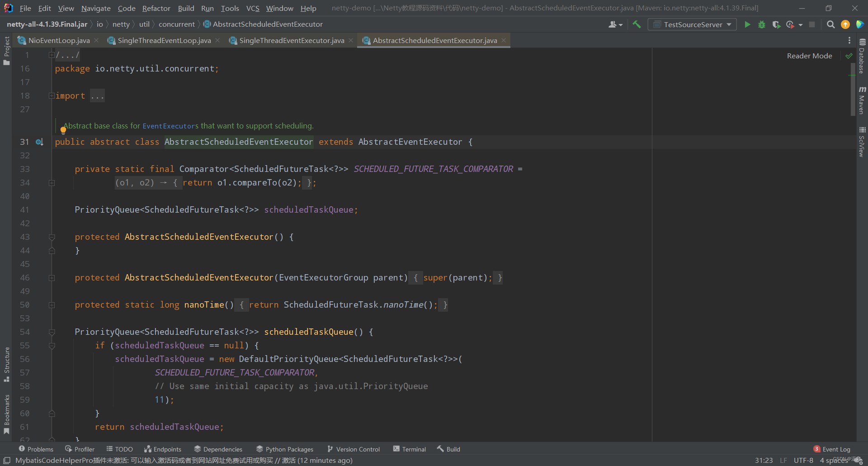This screenshot has width=868, height=466.
Task: Click the LF line separator indicator
Action: (783, 460)
